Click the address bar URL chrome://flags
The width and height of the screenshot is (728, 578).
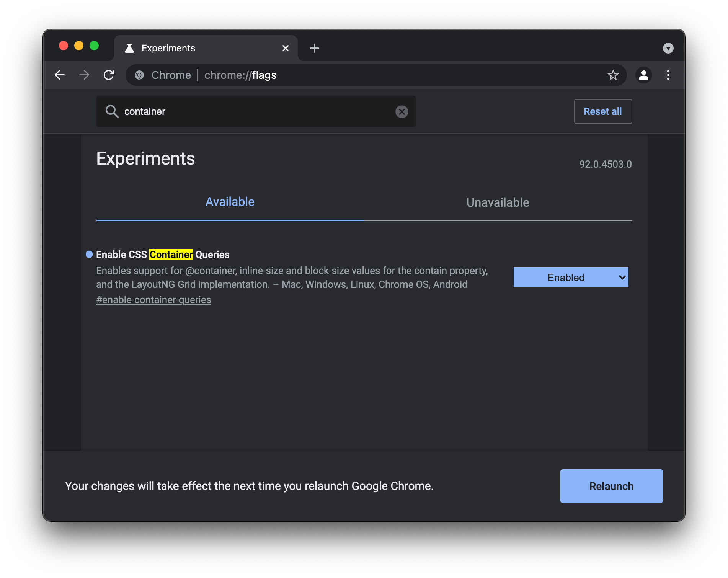[x=240, y=75]
